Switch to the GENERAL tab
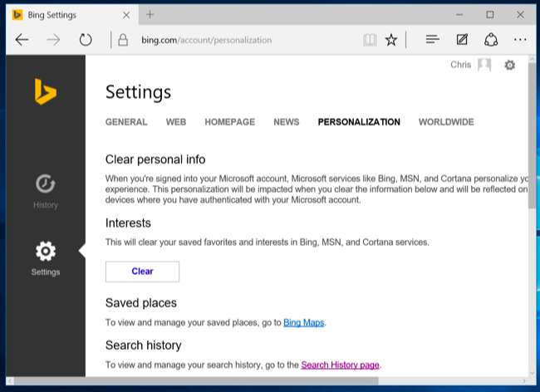Screen dimensions: 540x392 [126, 122]
